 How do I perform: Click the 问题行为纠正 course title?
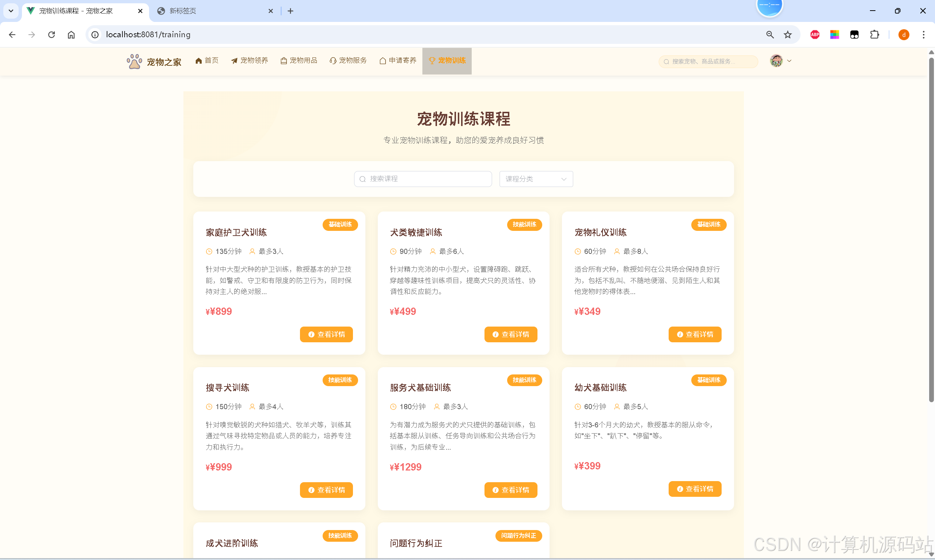click(x=416, y=544)
